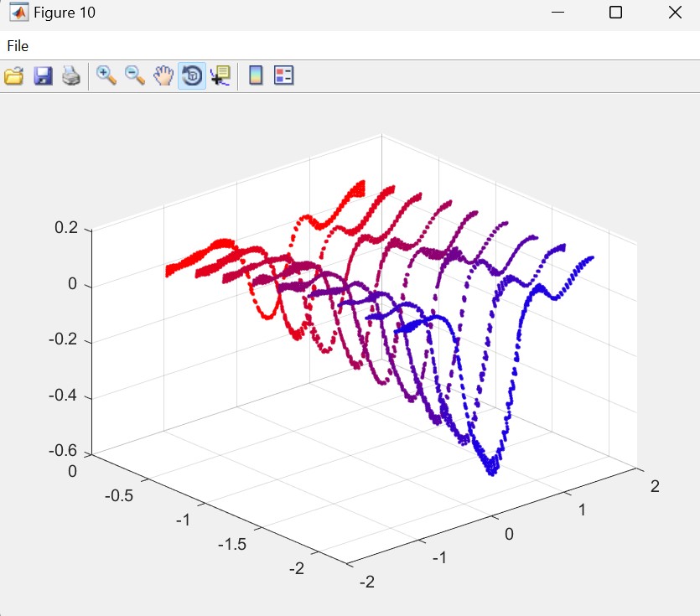The width and height of the screenshot is (700, 616).
Task: Click the 0.2 tick label on vertical axis
Action: click(x=67, y=228)
